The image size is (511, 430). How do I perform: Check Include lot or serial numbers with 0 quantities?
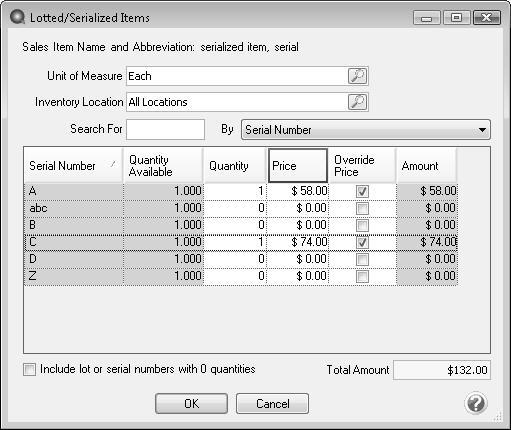pyautogui.click(x=29, y=369)
